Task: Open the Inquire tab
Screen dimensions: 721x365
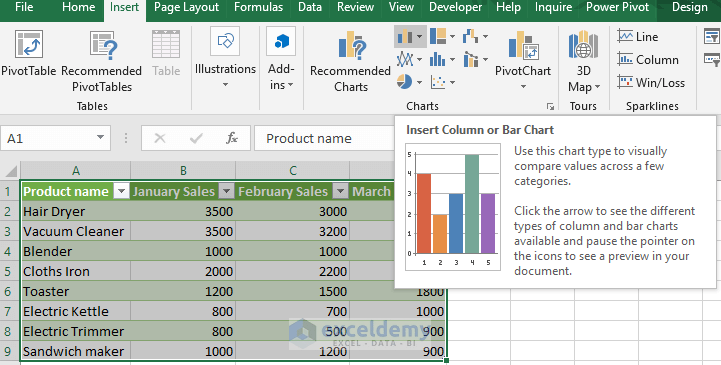Action: tap(553, 7)
